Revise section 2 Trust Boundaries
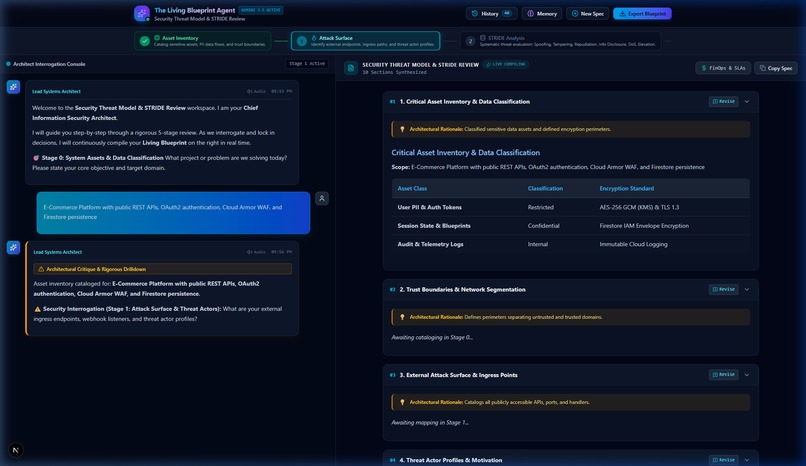This screenshot has width=806, height=466. click(723, 290)
